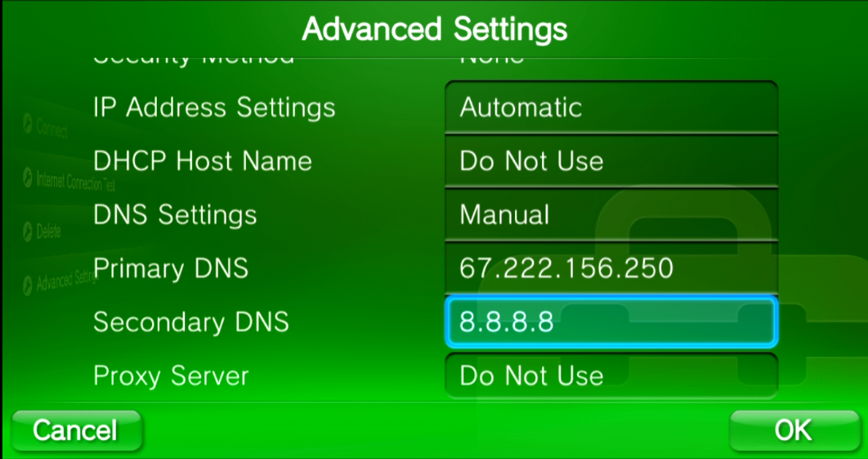868x459 pixels.
Task: Click the IP Address Settings label
Action: 214,108
